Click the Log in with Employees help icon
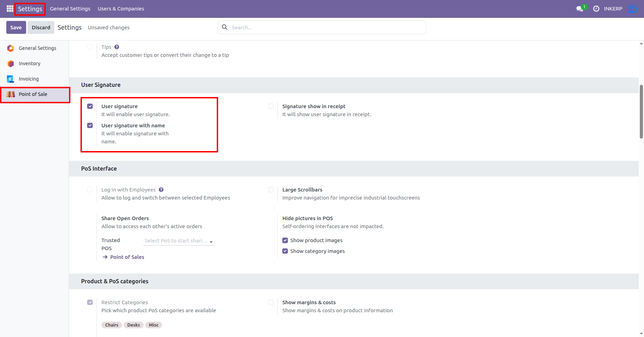Viewport: 644px width, 337px height. [161, 190]
